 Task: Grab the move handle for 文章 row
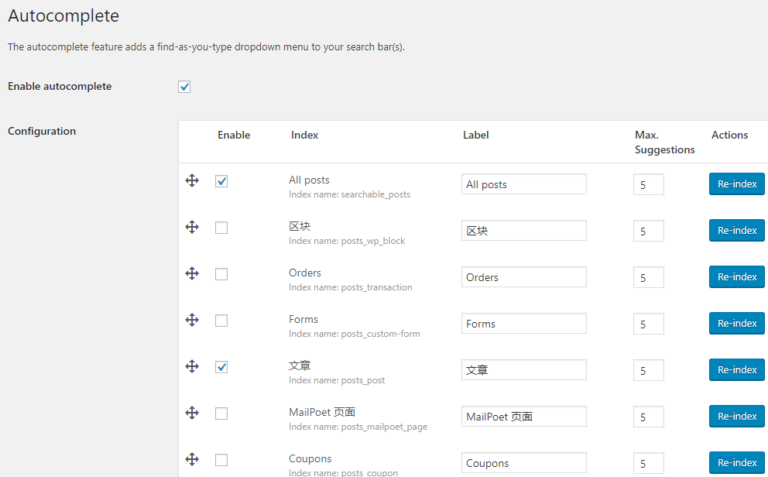pos(192,366)
